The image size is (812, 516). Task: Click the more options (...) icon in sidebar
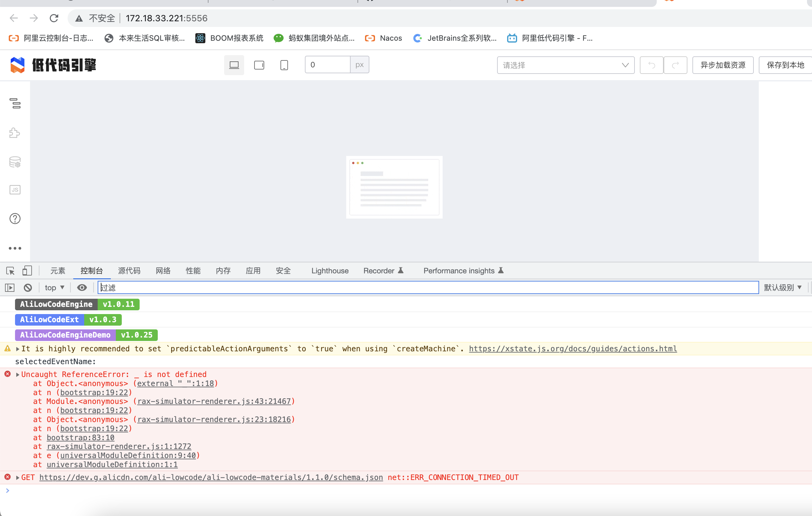pyautogui.click(x=15, y=248)
